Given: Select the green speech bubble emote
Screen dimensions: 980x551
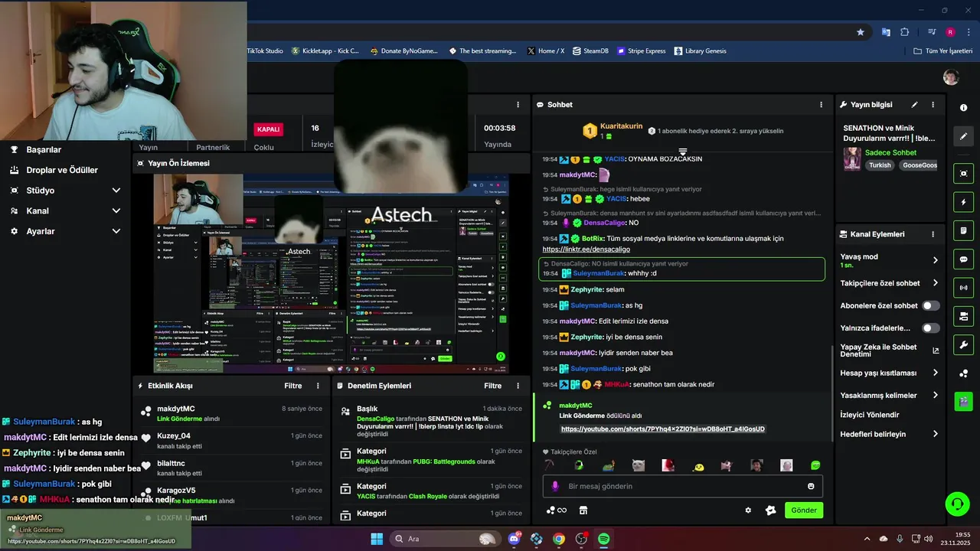Looking at the screenshot, I should (815, 465).
